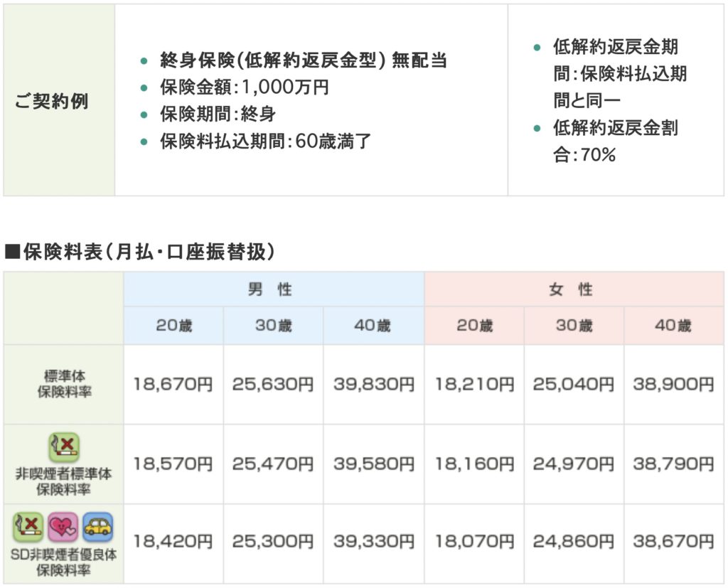
Task: Click the 標準体保険料率 row label
Action: (64, 385)
